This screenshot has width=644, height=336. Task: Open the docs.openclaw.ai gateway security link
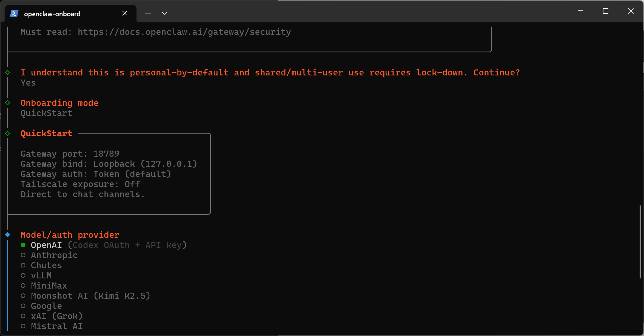184,32
